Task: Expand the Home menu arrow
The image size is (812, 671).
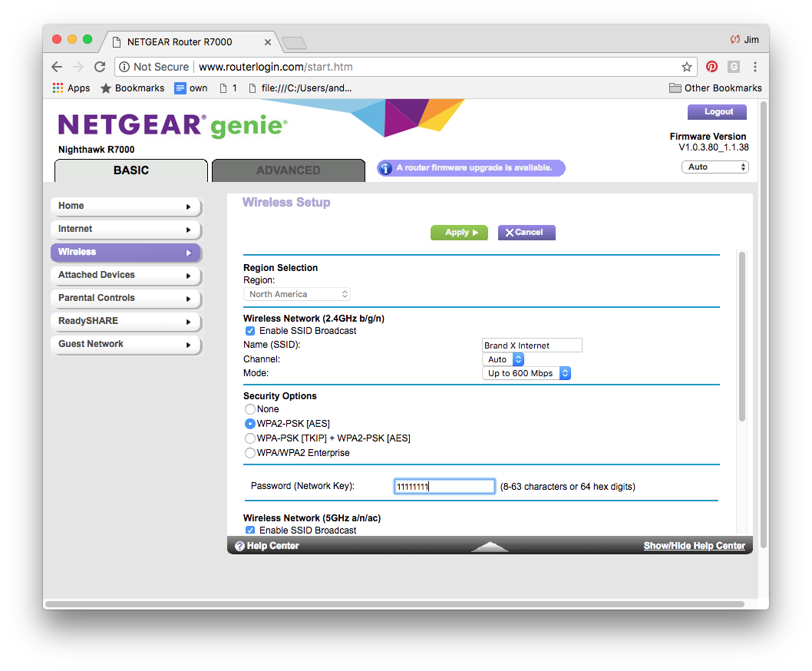Action: coord(189,207)
